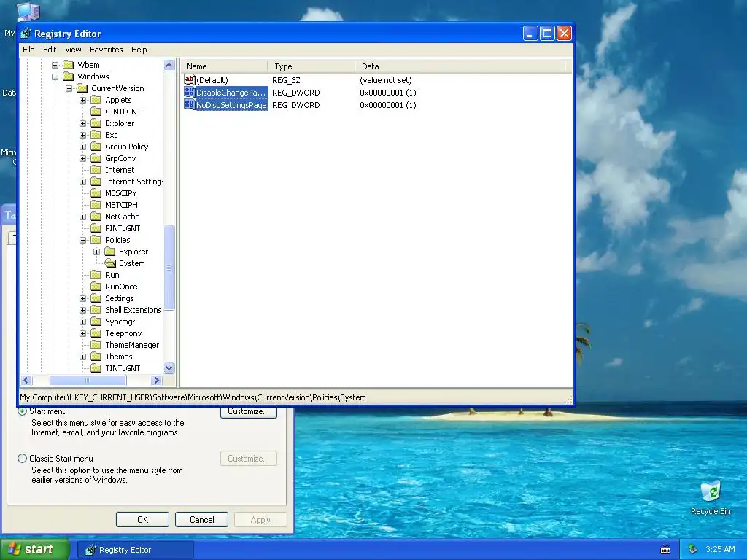
Task: Click the ThemeManager folder icon
Action: coord(96,345)
